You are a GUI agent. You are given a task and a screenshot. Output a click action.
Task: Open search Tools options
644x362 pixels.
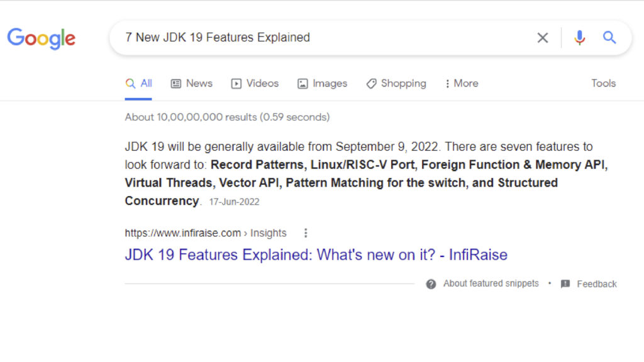(x=603, y=84)
